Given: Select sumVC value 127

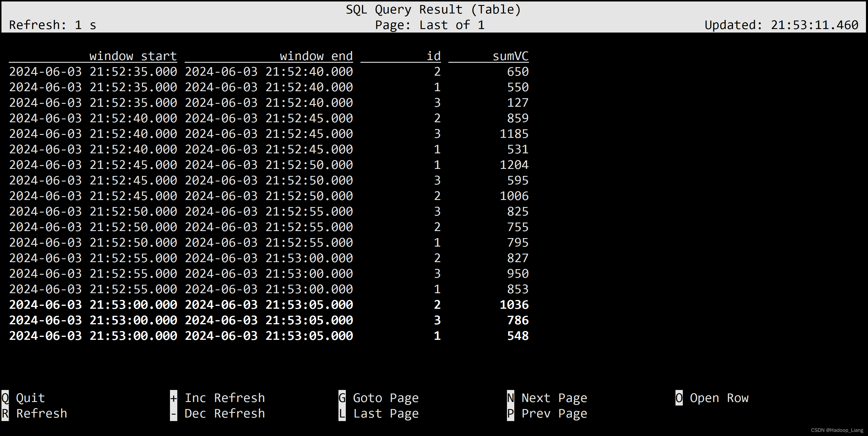Looking at the screenshot, I should tap(518, 103).
